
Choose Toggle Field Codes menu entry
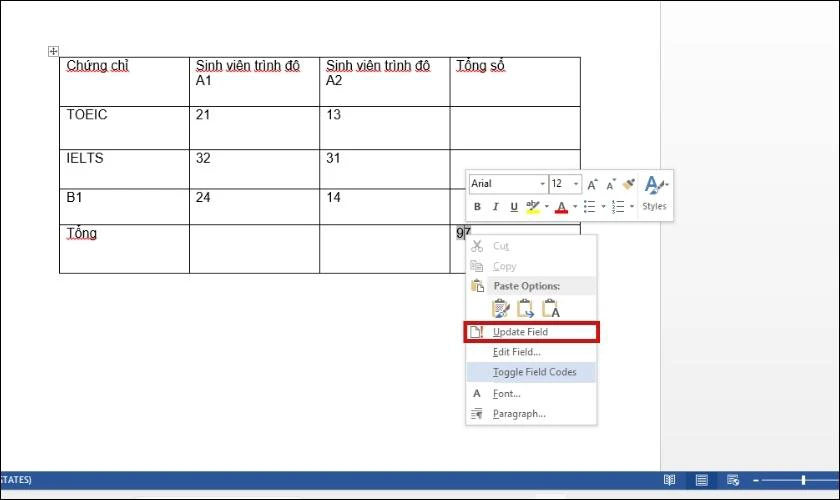[x=534, y=372]
